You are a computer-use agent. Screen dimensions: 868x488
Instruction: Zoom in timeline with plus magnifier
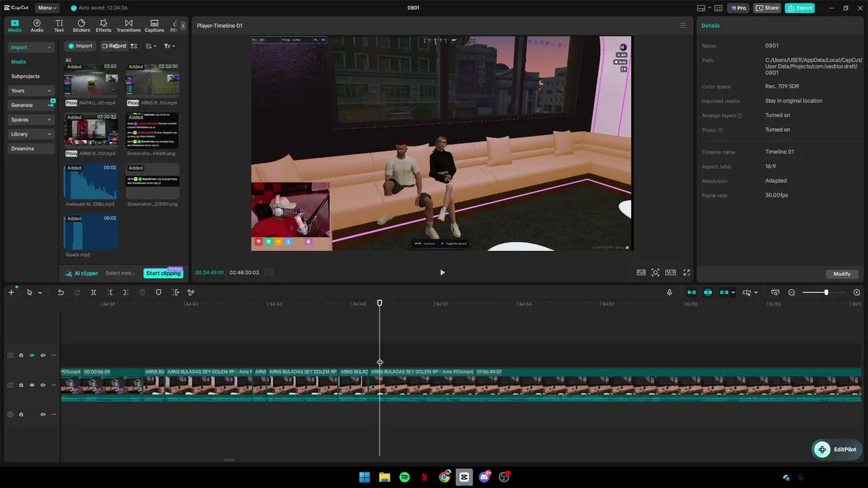click(856, 292)
